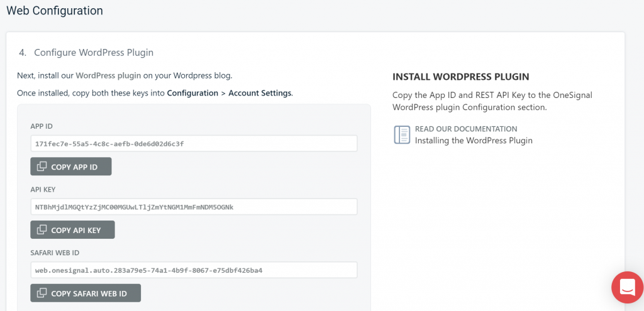Click the Configure WordPress Plugin step title
Viewport: 644px width, 311px height.
pos(94,53)
